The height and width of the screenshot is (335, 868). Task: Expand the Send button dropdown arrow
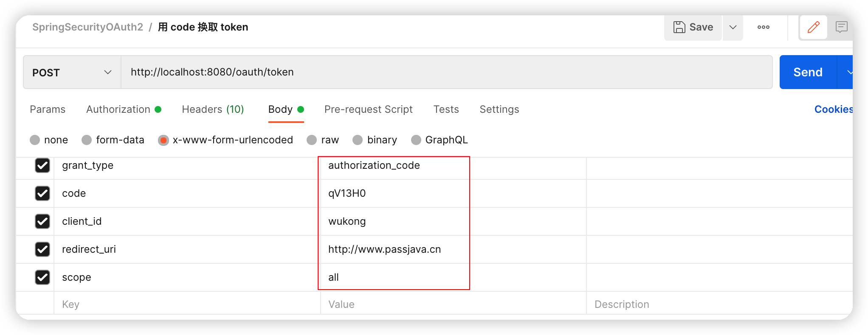click(847, 73)
